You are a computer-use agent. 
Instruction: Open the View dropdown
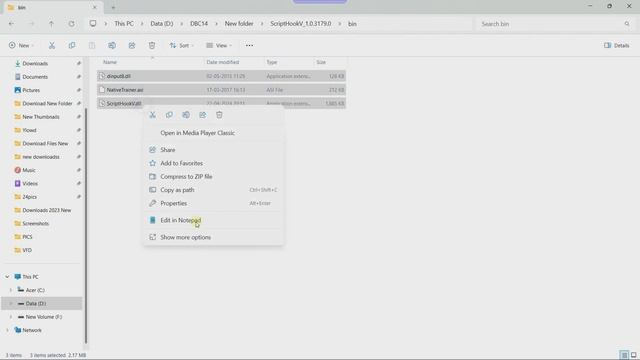click(219, 45)
